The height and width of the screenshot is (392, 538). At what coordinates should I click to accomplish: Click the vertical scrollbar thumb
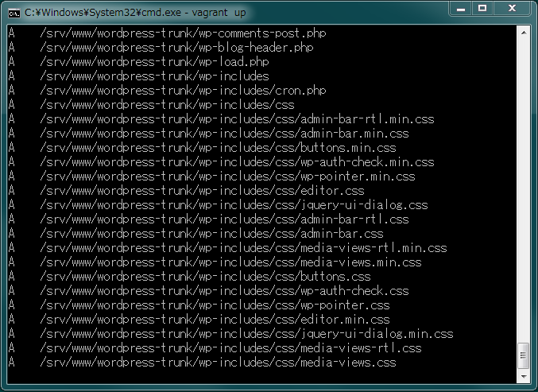click(x=524, y=355)
